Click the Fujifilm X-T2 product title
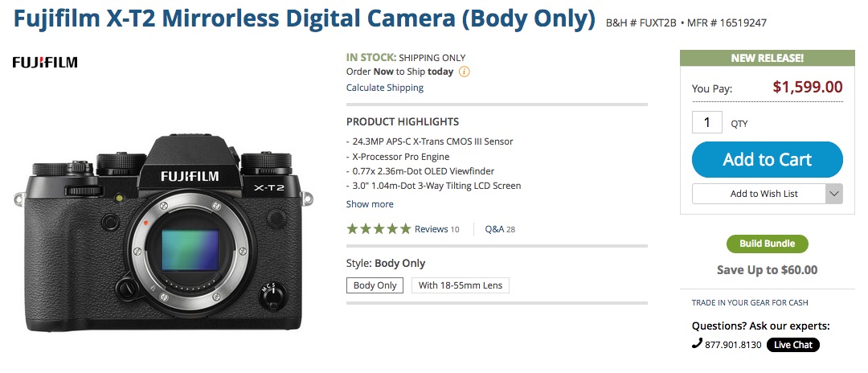 tap(305, 18)
